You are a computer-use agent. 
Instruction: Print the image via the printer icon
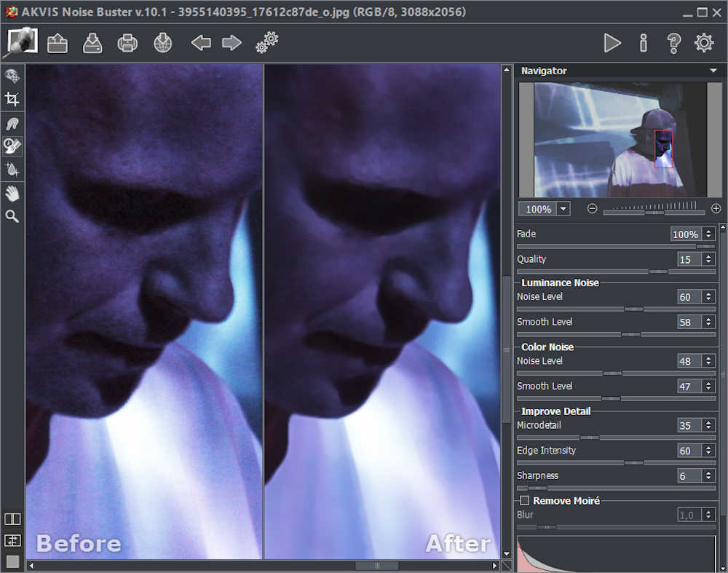click(x=127, y=44)
